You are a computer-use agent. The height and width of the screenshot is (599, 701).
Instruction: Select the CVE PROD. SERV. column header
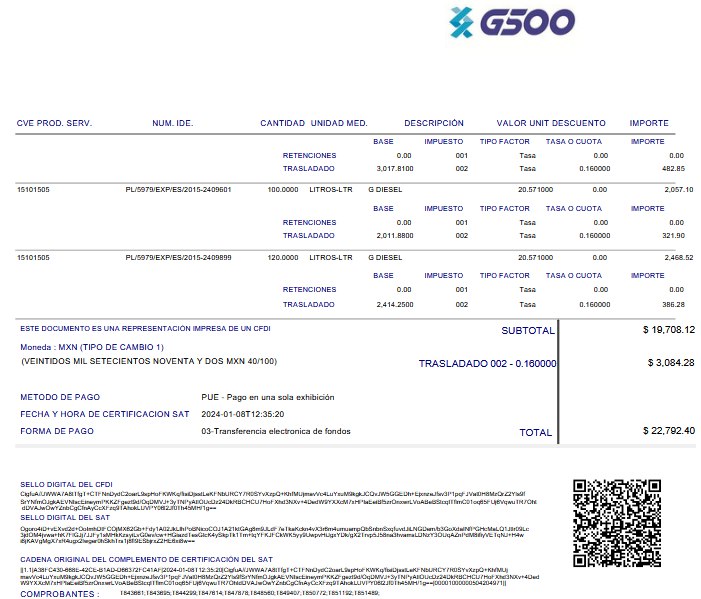click(54, 123)
